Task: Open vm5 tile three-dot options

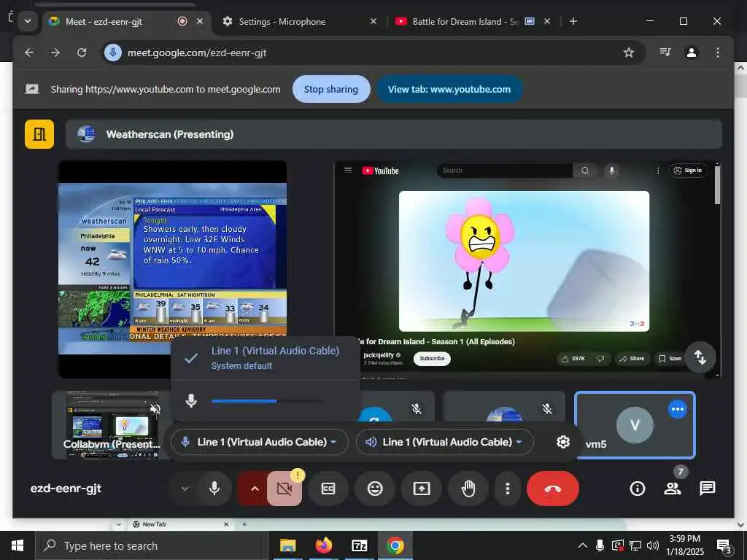Action: pyautogui.click(x=678, y=409)
